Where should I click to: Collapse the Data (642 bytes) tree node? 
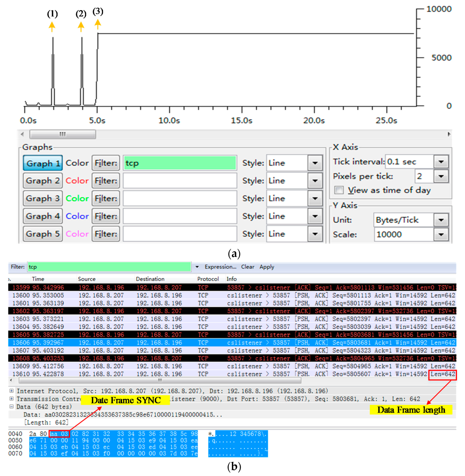(11, 406)
